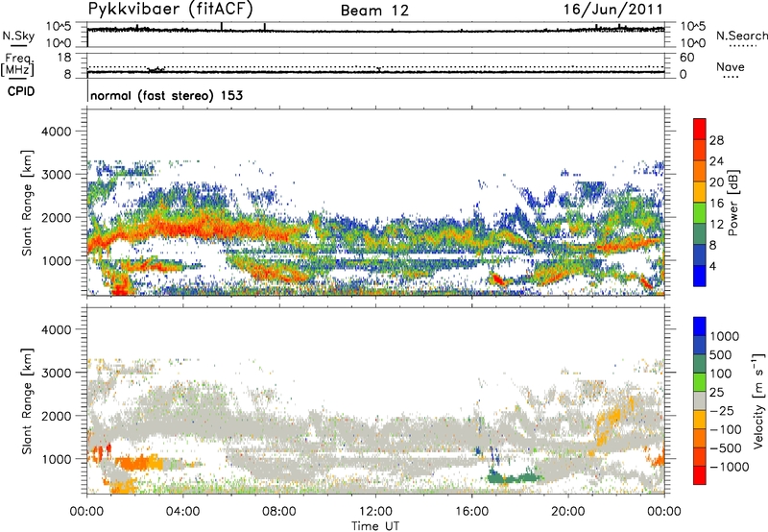Click the 08:00 time axis tick label
The width and height of the screenshot is (768, 532).
click(279, 512)
